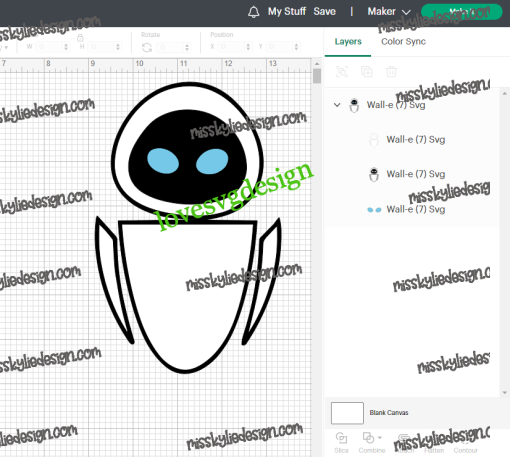The image size is (510, 457).
Task: Click the Layers panel scroll up arrow
Action: 504,94
